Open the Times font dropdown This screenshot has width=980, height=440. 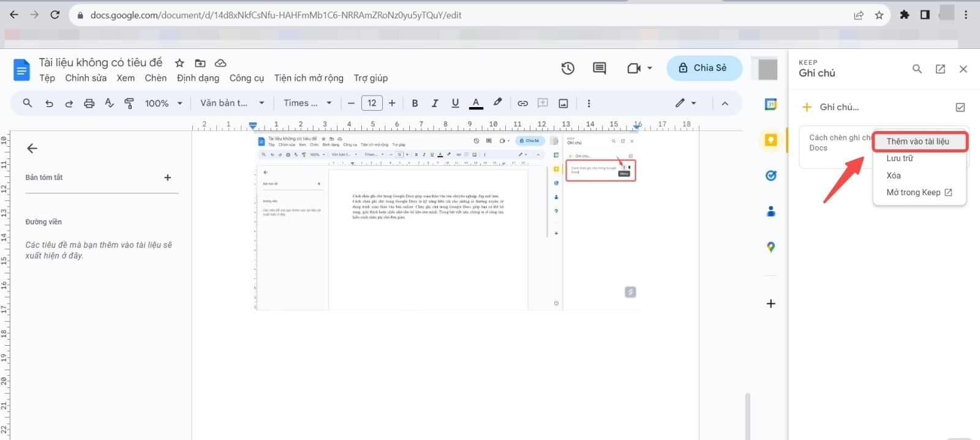click(307, 103)
